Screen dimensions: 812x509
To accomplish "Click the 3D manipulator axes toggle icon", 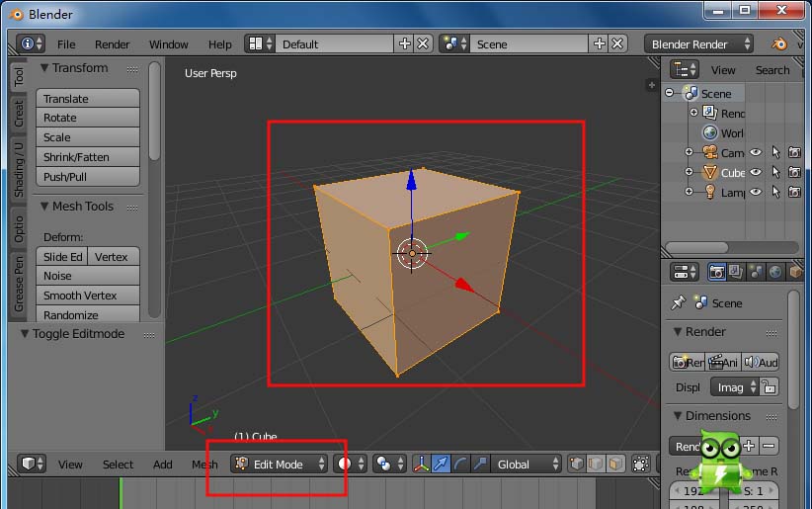I will [421, 464].
